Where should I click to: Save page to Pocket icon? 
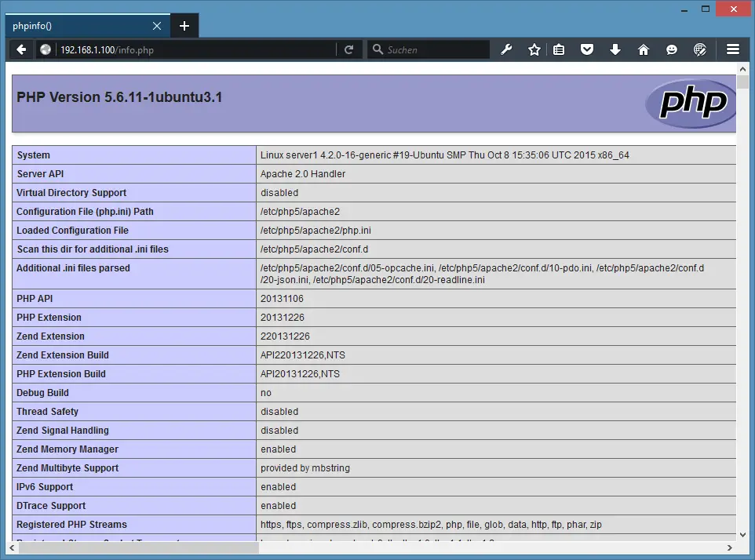(587, 49)
